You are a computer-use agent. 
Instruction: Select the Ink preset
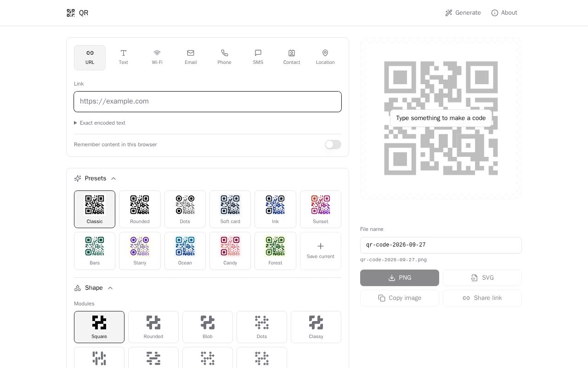(x=275, y=209)
